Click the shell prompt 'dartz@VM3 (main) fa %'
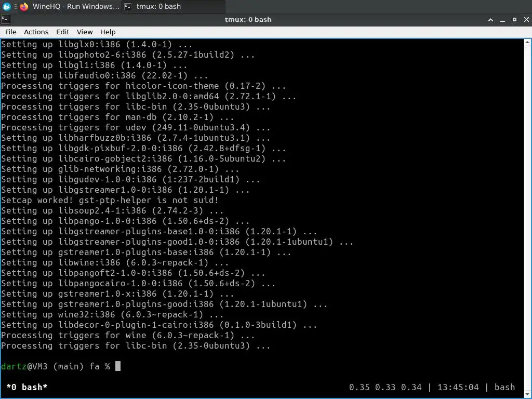Viewport: 532px width, 399px height. pyautogui.click(x=56, y=366)
